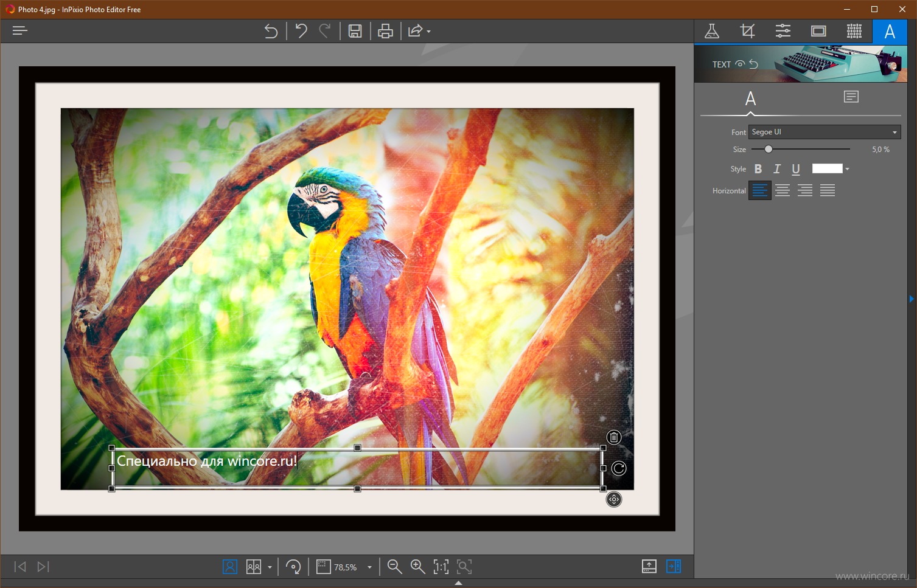Image resolution: width=917 pixels, height=588 pixels.
Task: Set zoom to 1:1 actual size
Action: tap(441, 567)
